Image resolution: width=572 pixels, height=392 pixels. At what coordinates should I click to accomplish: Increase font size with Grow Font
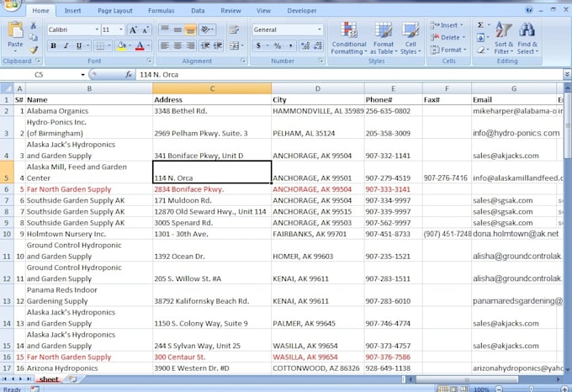pyautogui.click(x=133, y=30)
